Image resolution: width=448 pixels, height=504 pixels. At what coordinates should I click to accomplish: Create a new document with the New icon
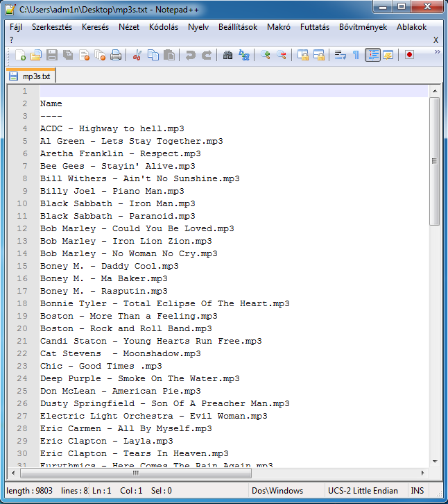(x=20, y=56)
